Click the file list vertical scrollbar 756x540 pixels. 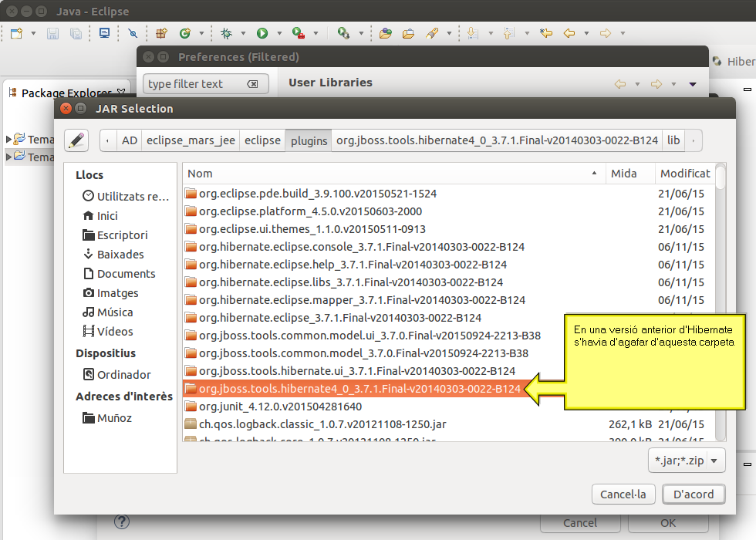[x=721, y=302]
